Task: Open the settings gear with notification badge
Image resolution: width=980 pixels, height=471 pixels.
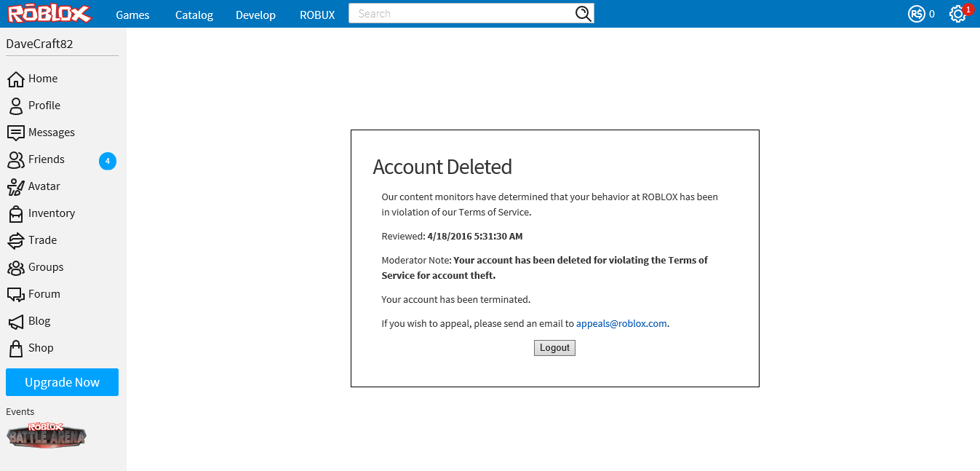Action: click(x=959, y=13)
